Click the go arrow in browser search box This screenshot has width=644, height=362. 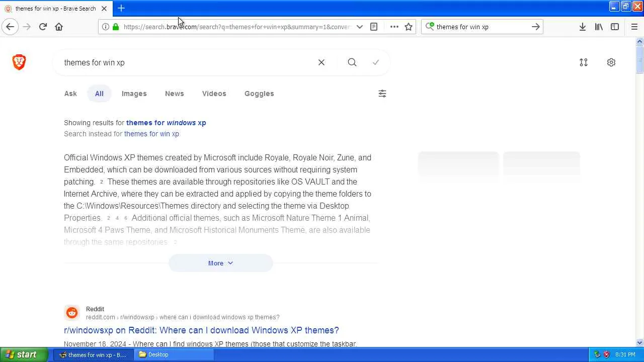536,27
